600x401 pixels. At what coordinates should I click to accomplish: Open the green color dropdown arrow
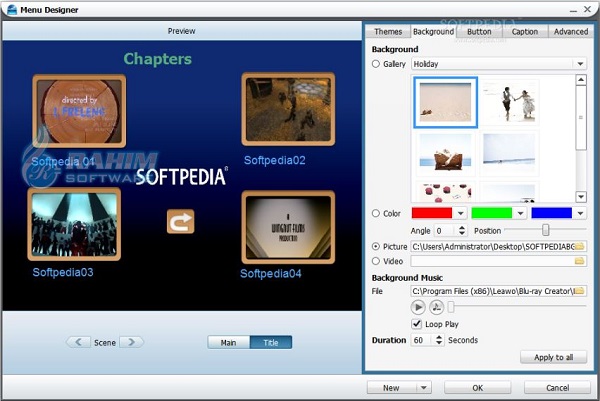520,213
